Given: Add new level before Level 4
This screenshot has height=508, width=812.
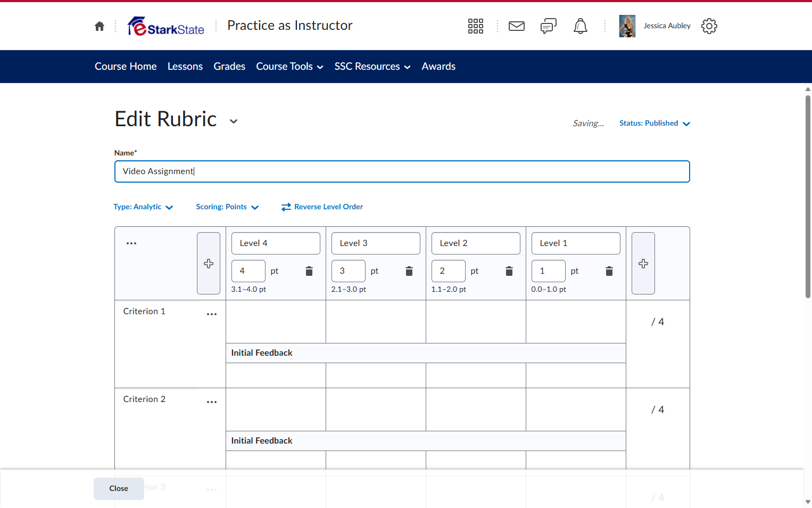Looking at the screenshot, I should click(209, 264).
